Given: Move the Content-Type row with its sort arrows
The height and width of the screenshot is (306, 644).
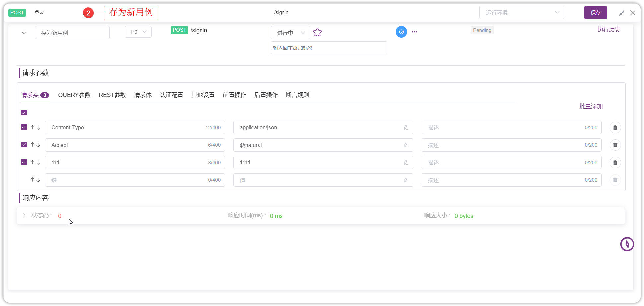Looking at the screenshot, I should pyautogui.click(x=35, y=127).
